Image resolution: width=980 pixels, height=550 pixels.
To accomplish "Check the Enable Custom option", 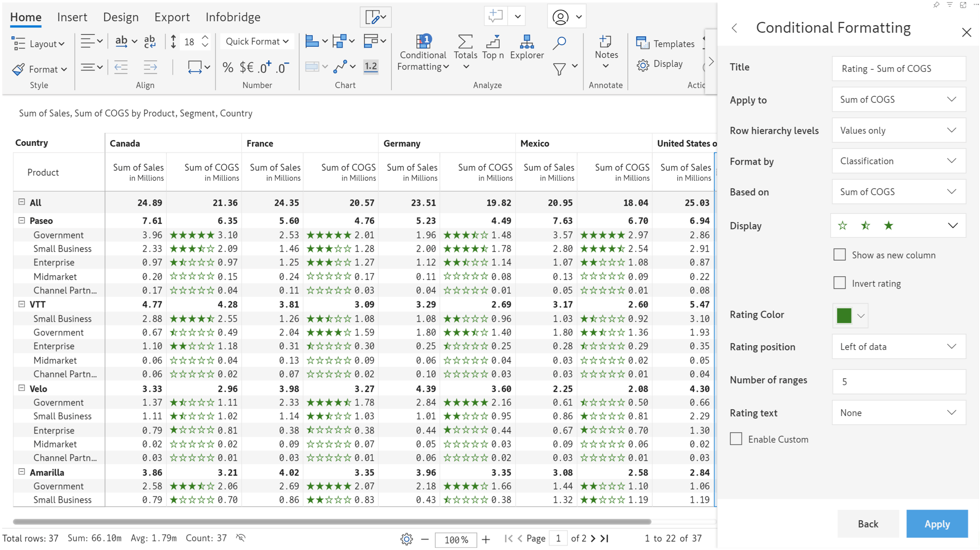I will [736, 439].
